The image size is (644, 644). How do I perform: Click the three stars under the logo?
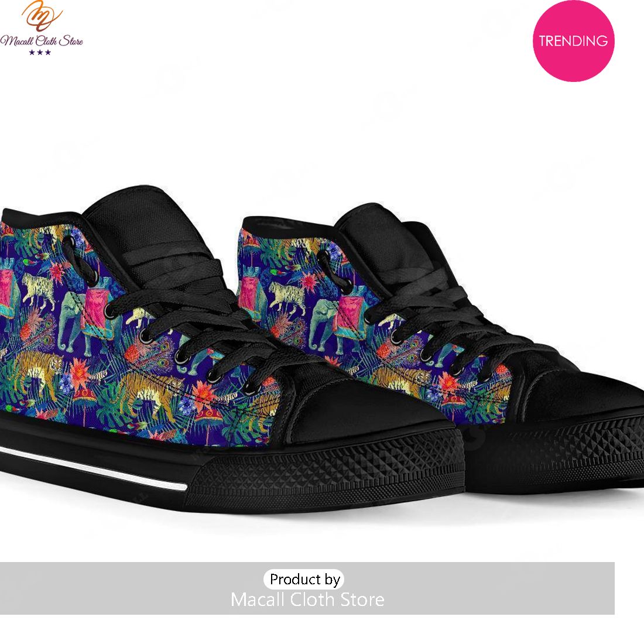click(x=40, y=52)
